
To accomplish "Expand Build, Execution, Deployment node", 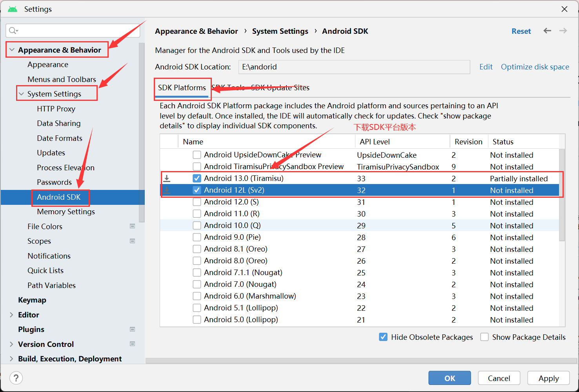I will click(11, 359).
